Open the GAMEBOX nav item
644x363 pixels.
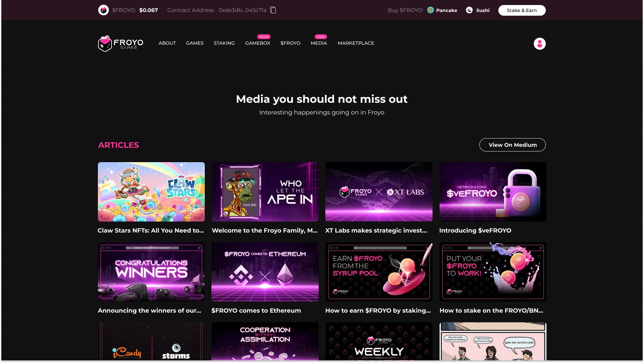pyautogui.click(x=257, y=43)
